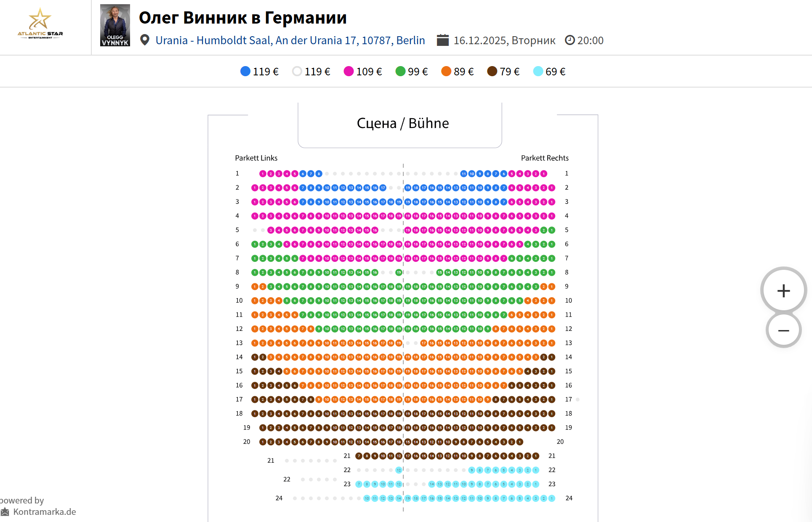Viewport: 812px width, 522px height.
Task: Select the white 119 € price swatch
Action: pyautogui.click(x=297, y=72)
